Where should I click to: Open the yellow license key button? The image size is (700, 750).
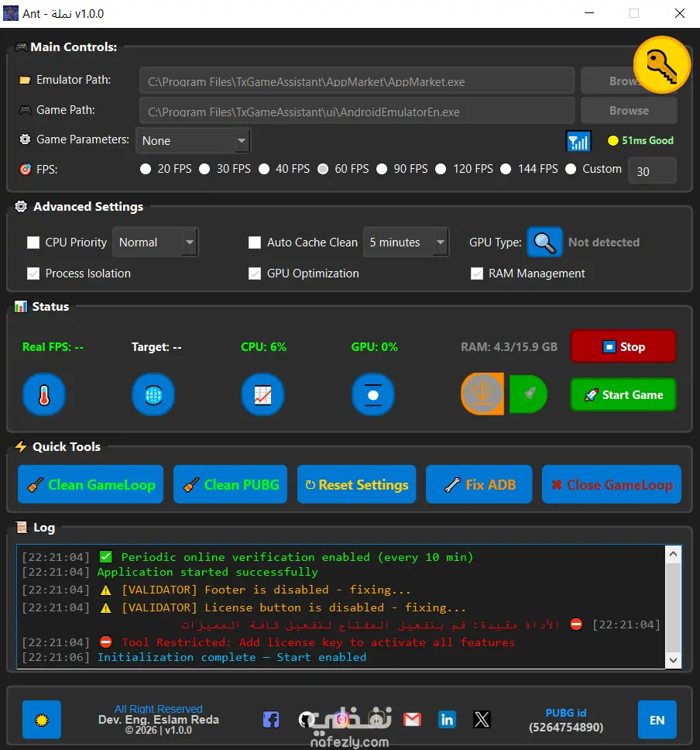click(x=662, y=64)
